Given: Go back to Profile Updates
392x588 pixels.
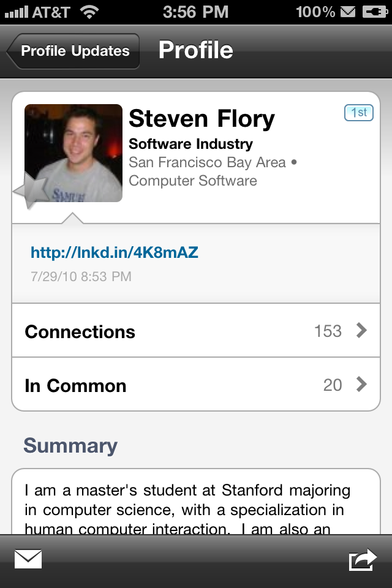Looking at the screenshot, I should (x=73, y=51).
